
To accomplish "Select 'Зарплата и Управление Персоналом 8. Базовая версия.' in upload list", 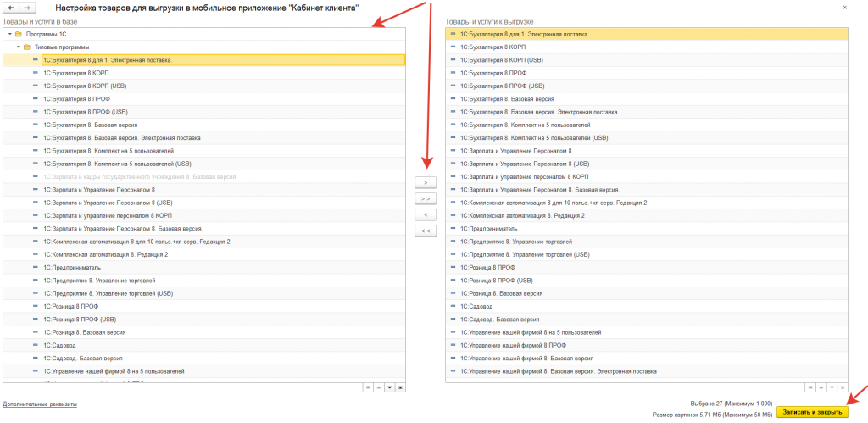I will [647, 190].
